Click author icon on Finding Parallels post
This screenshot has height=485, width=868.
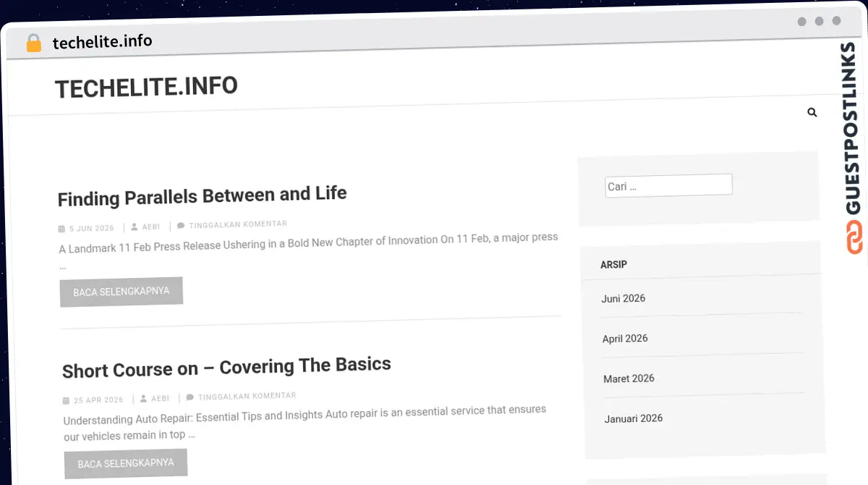point(135,227)
